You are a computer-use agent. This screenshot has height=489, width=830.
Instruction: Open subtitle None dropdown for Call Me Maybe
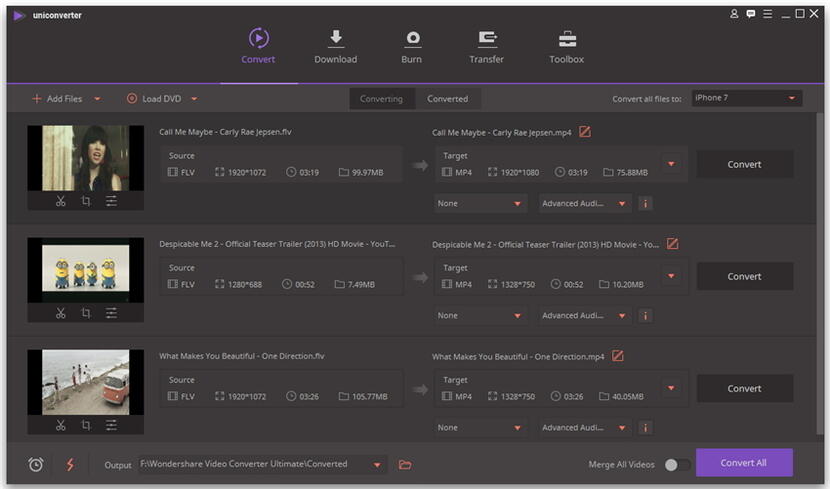coord(481,204)
